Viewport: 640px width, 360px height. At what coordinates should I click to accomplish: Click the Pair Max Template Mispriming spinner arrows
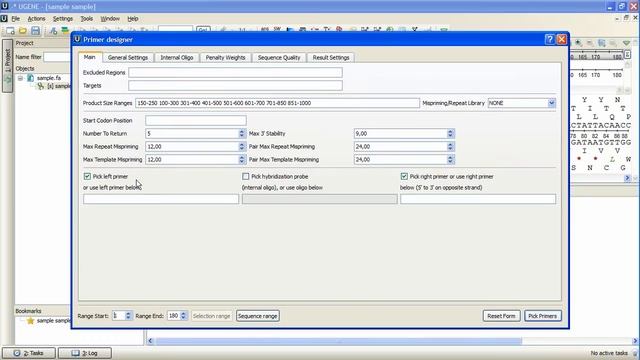click(x=450, y=160)
